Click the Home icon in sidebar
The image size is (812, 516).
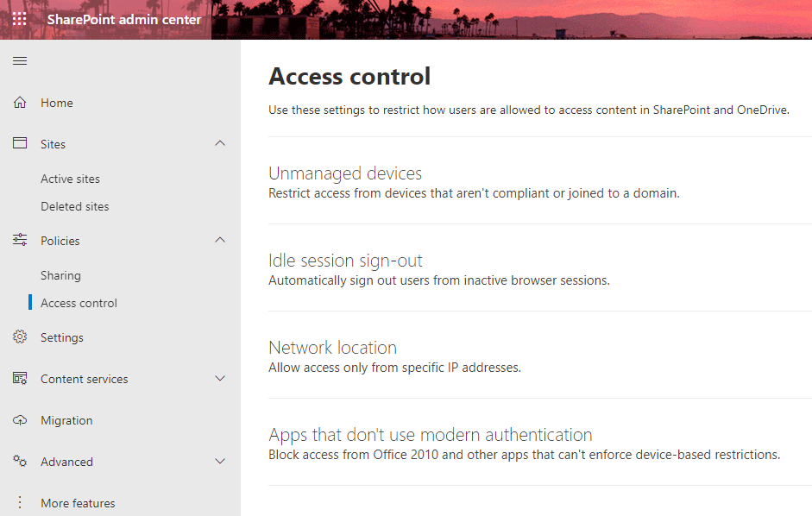19,102
